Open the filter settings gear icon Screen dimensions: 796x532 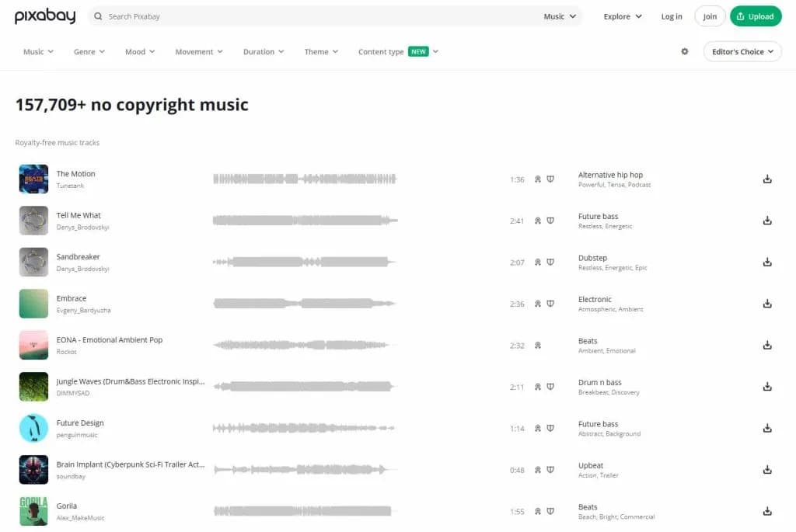pyautogui.click(x=684, y=51)
